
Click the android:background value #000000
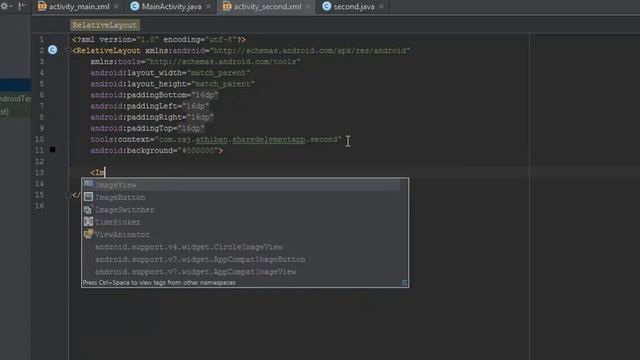[x=198, y=151]
